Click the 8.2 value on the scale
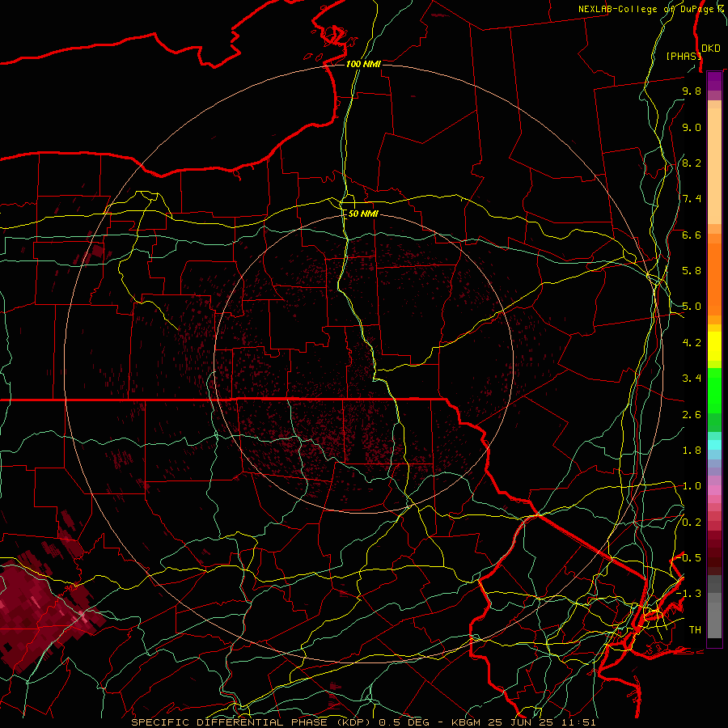 pyautogui.click(x=692, y=163)
